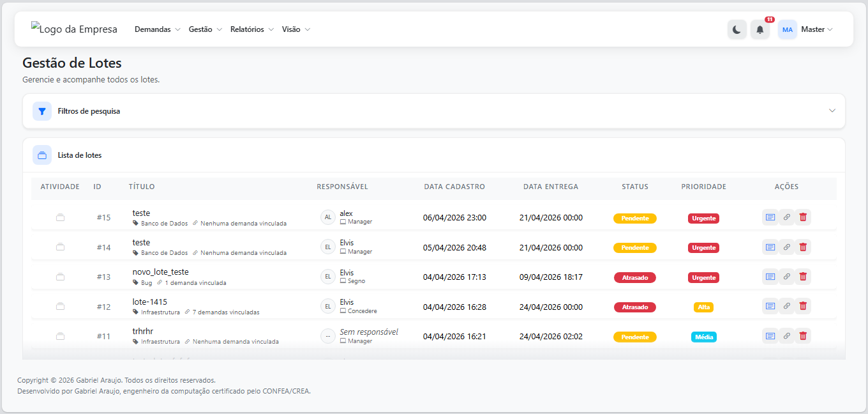Open details icon for lote #13
The image size is (868, 414).
tap(770, 277)
